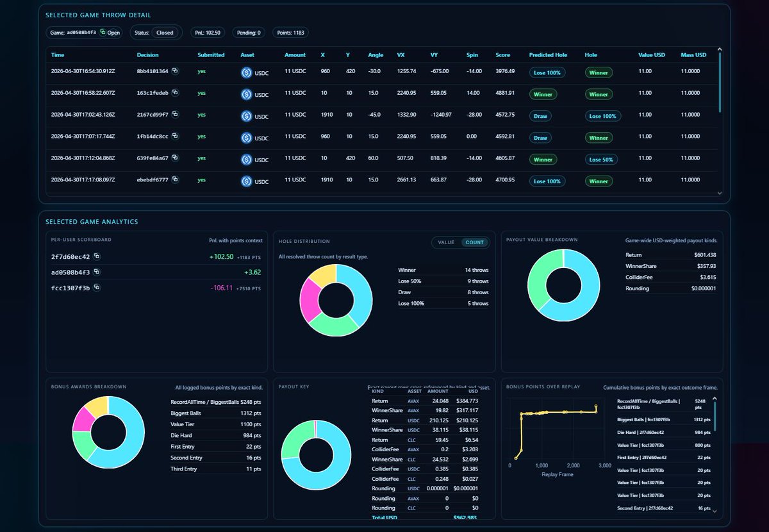Viewport: 769px width, 532px height.
Task: Click USDC coin icon in 639fe84a67 row
Action: pyautogui.click(x=246, y=160)
